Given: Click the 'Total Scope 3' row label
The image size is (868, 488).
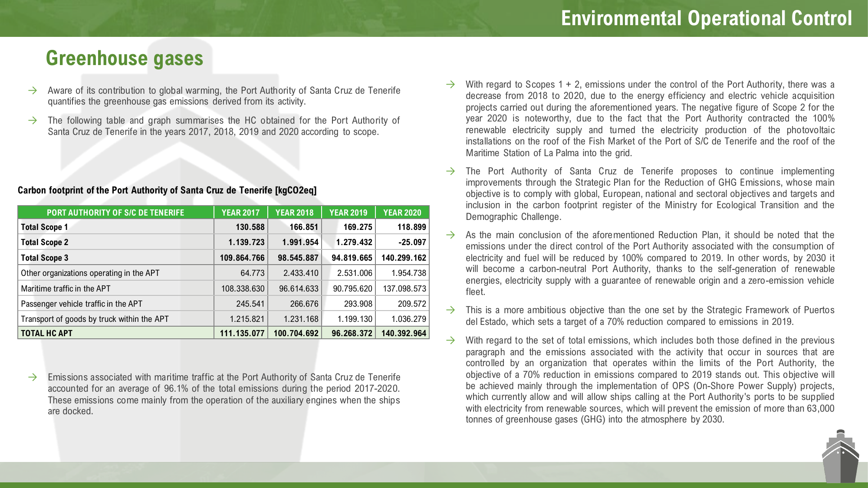Looking at the screenshot, I should coord(45,258).
